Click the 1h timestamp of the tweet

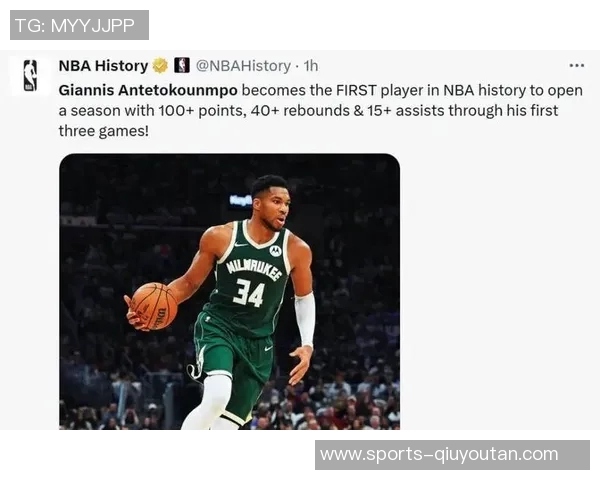click(311, 66)
